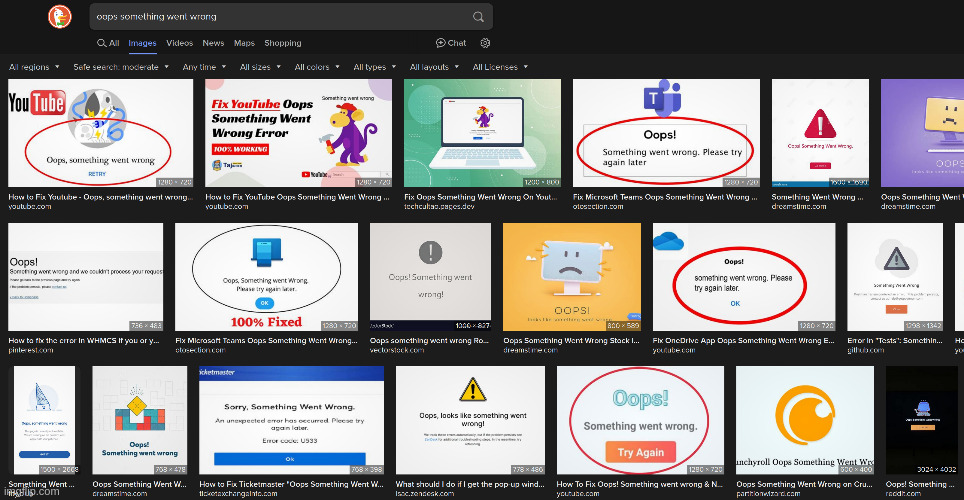Open the sad computer OOPS! orange thumbnail
This screenshot has height=500, width=964.
point(572,277)
